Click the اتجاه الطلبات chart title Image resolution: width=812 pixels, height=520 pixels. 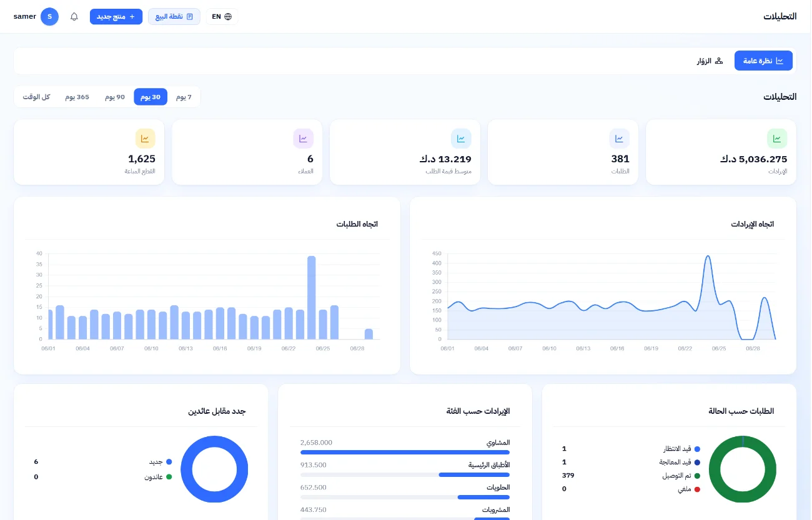click(357, 224)
